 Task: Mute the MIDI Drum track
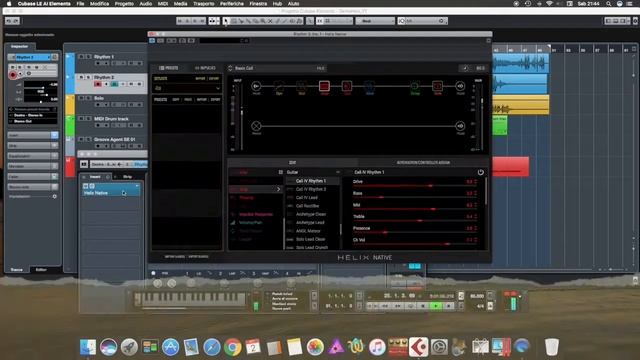click(x=81, y=118)
